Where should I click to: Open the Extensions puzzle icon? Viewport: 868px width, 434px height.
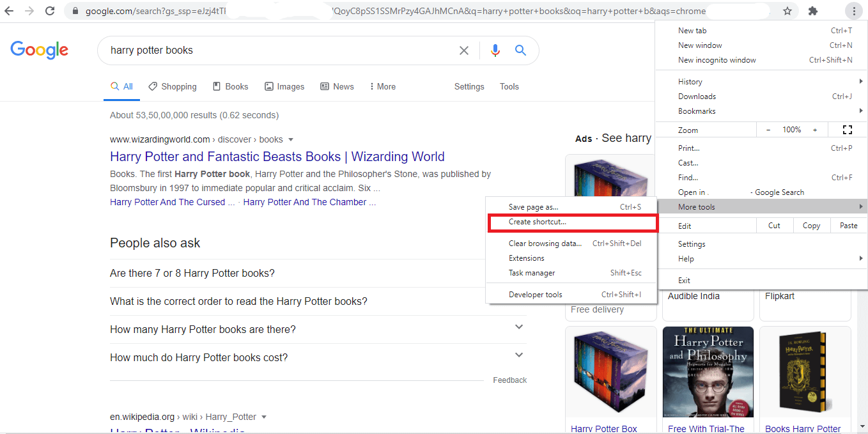813,11
